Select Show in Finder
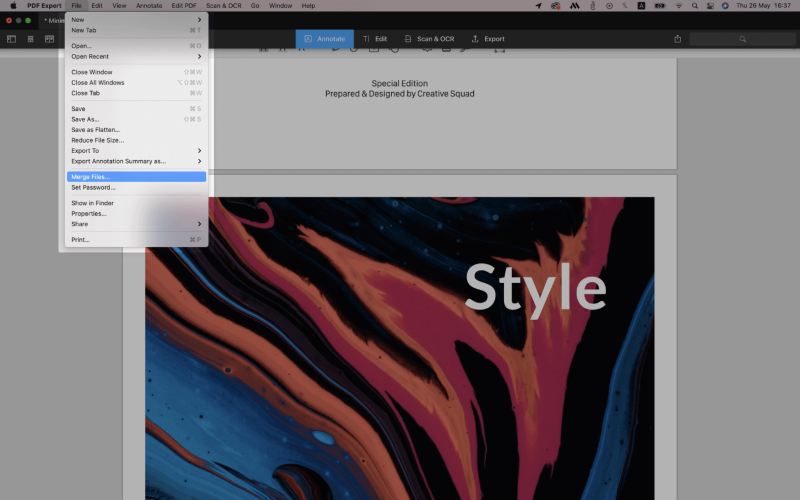This screenshot has width=800, height=500. pos(136,203)
